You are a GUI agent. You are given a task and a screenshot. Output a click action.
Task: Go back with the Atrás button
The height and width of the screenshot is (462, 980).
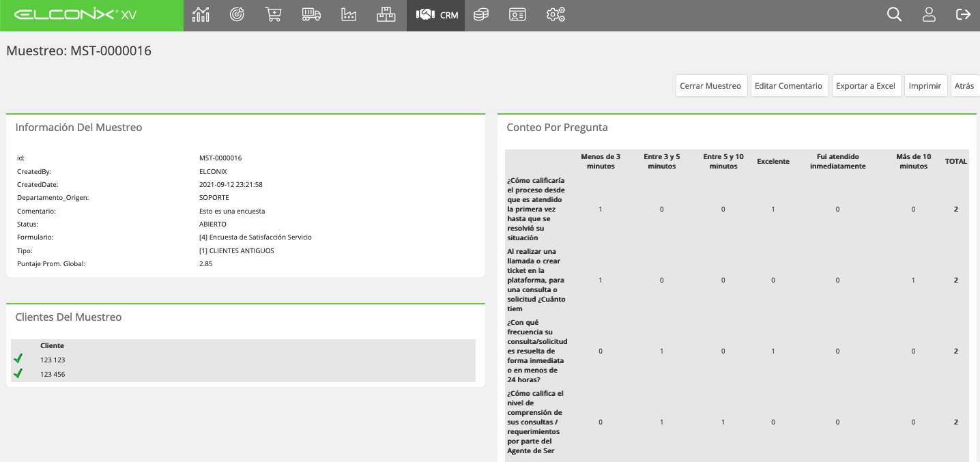pos(965,86)
